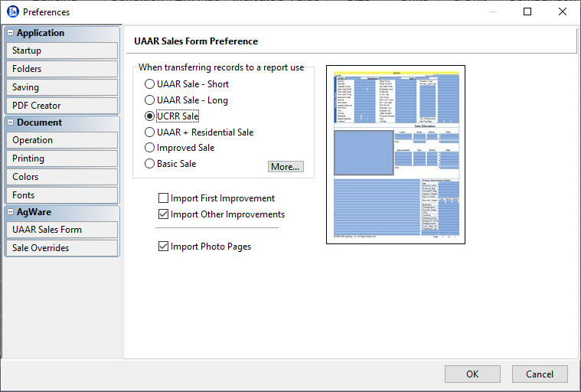Select the Basic Sale radio option
Viewport: 581px width, 392px height.
[x=150, y=164]
